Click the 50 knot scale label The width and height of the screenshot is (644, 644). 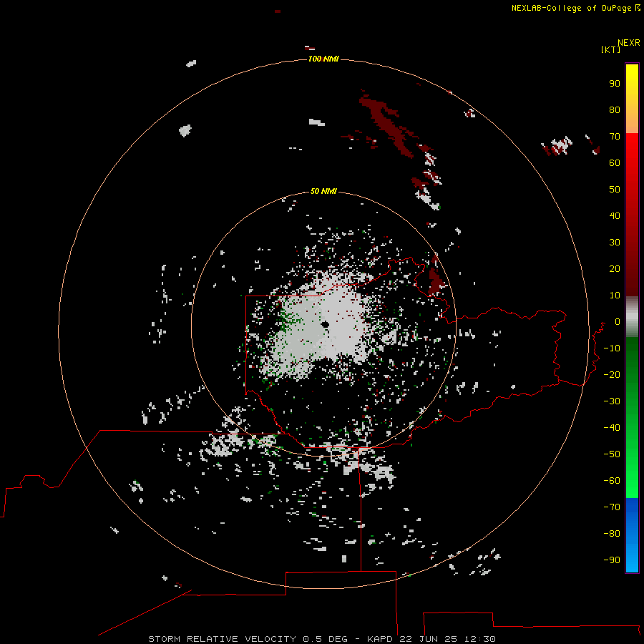click(x=615, y=190)
